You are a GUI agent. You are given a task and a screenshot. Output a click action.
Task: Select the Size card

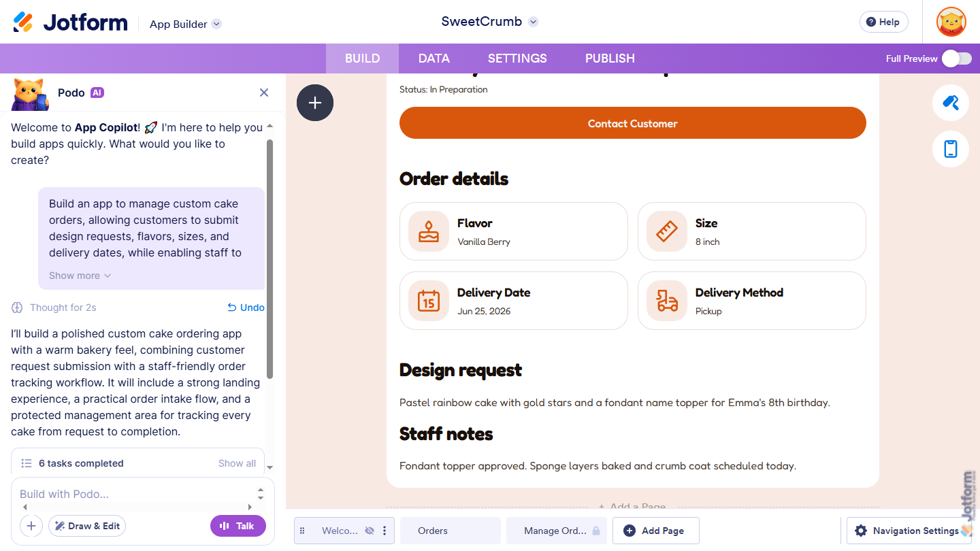point(752,231)
